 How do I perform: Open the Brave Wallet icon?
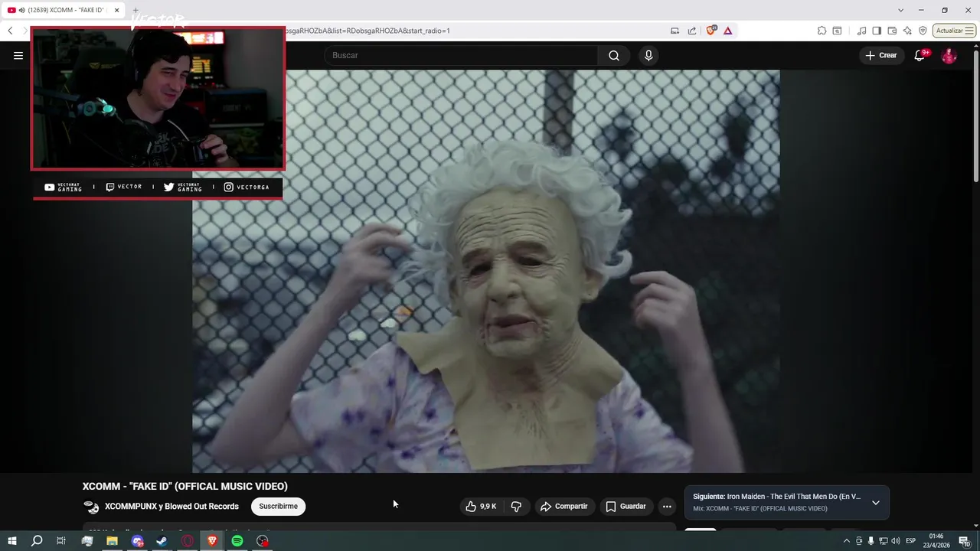pyautogui.click(x=892, y=31)
